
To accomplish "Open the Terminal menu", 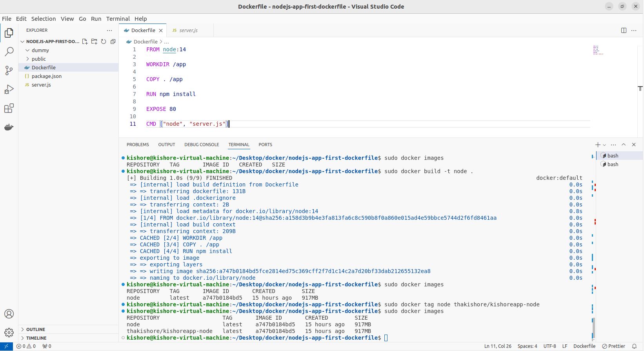I will 118,18.
